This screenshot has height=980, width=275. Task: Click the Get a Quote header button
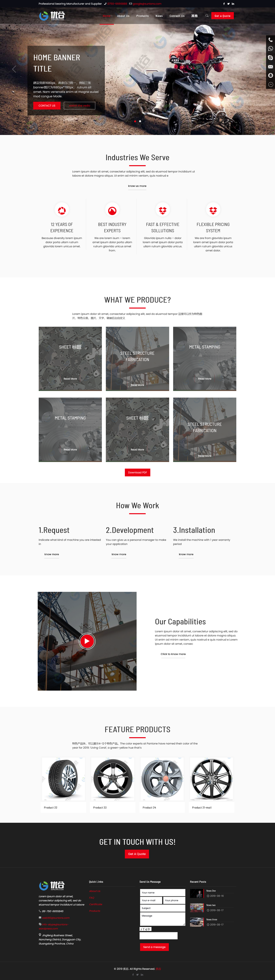coord(222,16)
